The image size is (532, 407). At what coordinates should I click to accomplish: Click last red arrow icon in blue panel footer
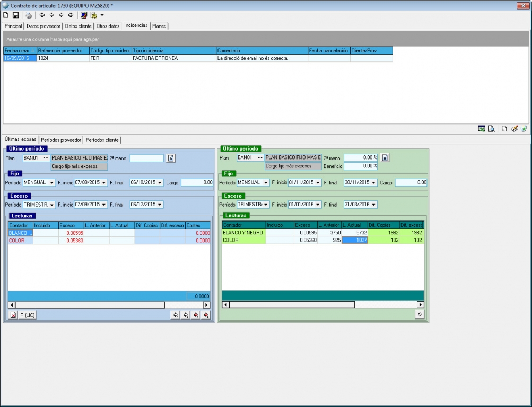(x=206, y=315)
